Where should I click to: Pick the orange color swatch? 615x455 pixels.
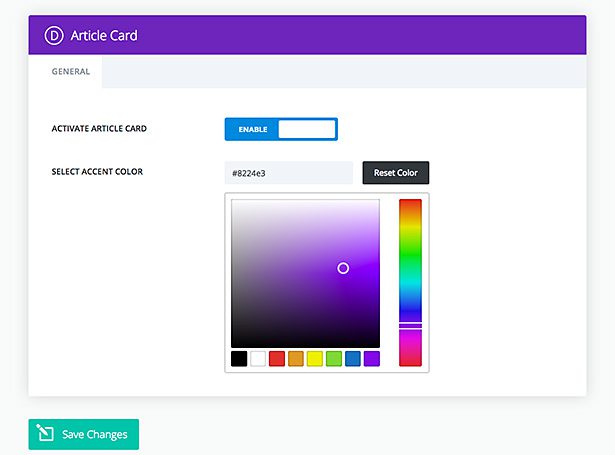[296, 358]
